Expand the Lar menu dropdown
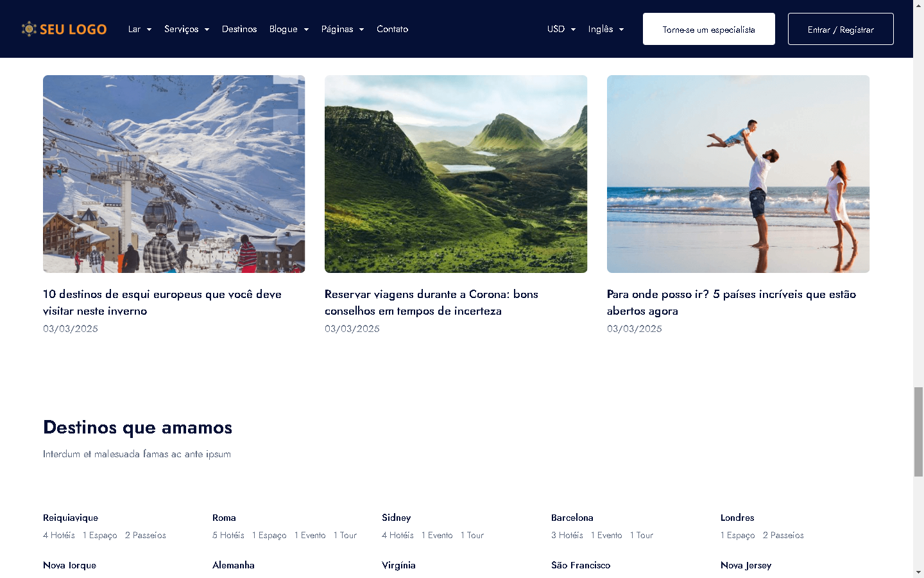The height and width of the screenshot is (578, 924). click(139, 29)
